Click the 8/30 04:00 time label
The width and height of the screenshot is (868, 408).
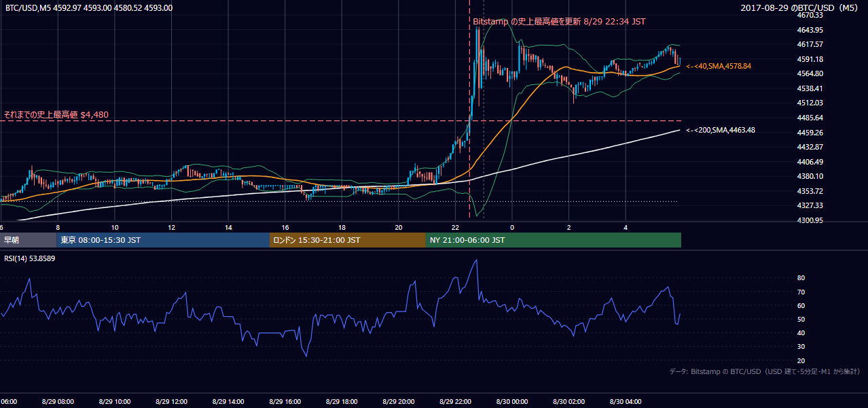click(x=626, y=402)
